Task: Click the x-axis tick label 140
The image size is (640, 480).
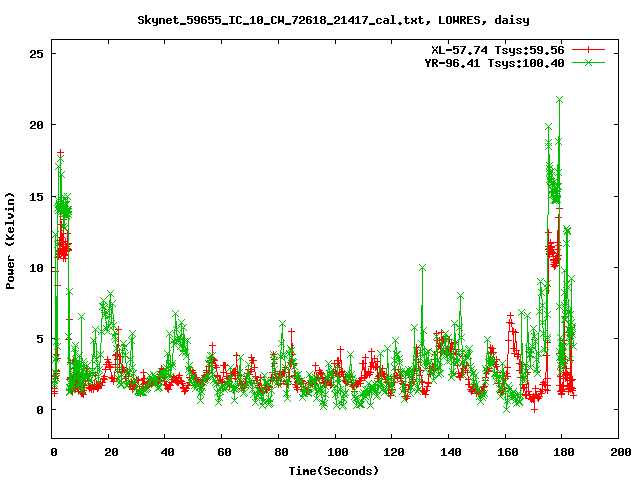Action: pyautogui.click(x=451, y=452)
